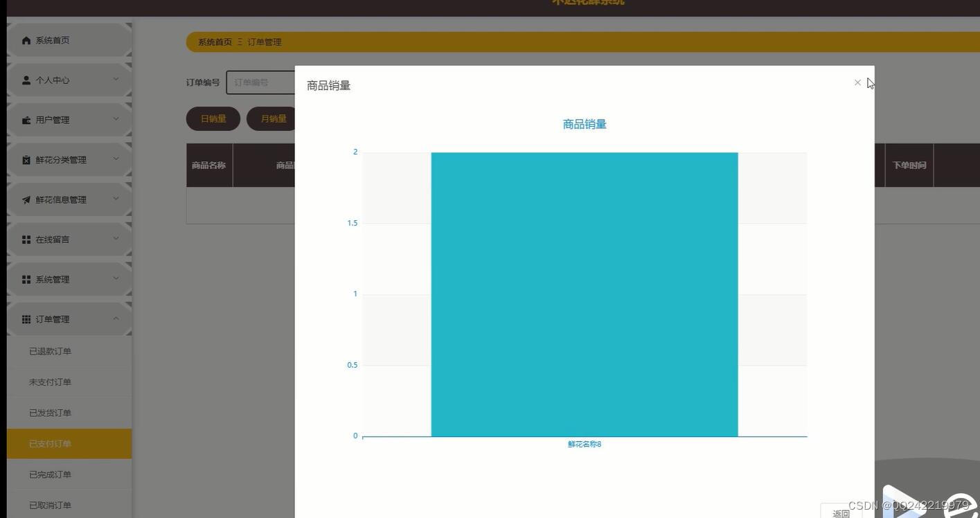The width and height of the screenshot is (980, 518).
Task: Click the 商品销量 chart bar
Action: pos(584,293)
